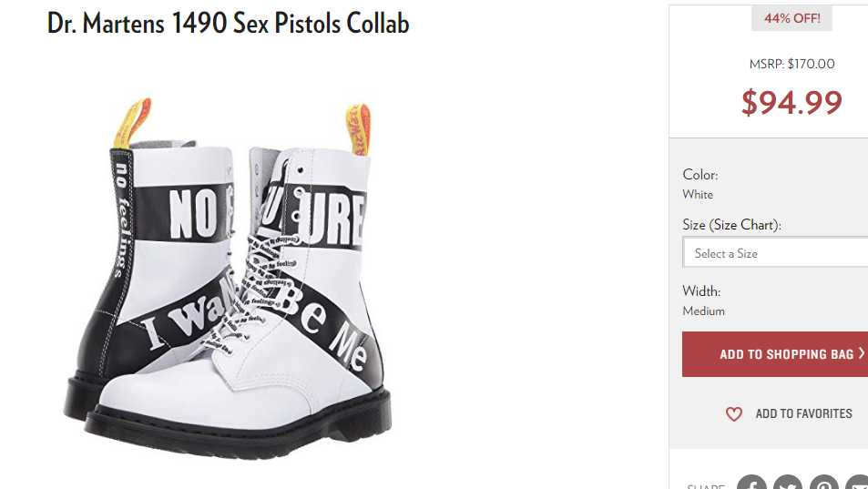Add the boots to shopping bag
This screenshot has width=868, height=489.
pos(775,354)
